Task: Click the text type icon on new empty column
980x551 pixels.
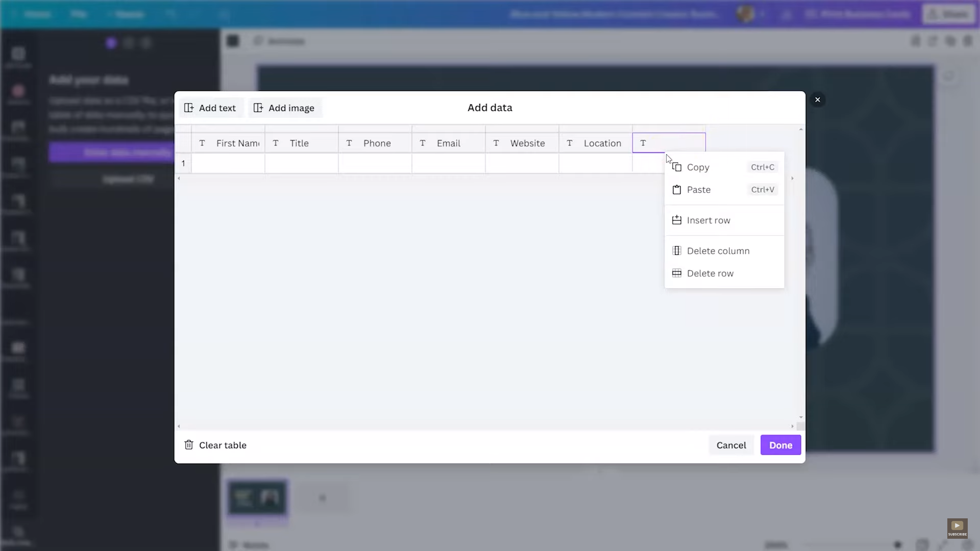Action: pyautogui.click(x=643, y=143)
